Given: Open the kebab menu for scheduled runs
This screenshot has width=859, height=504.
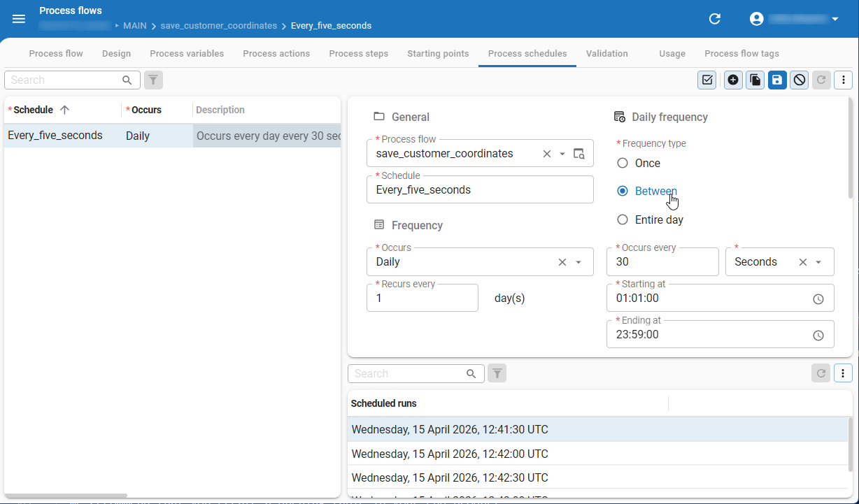Looking at the screenshot, I should click(x=843, y=373).
